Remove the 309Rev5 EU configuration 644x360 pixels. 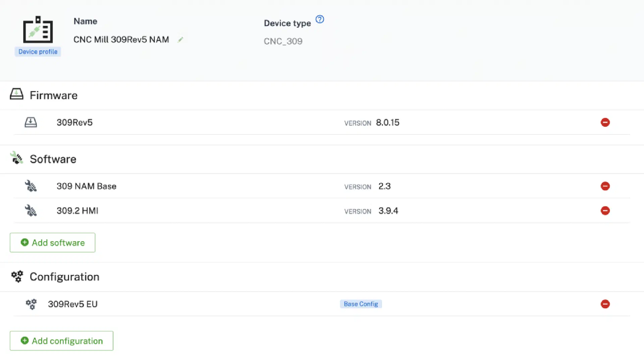(605, 304)
